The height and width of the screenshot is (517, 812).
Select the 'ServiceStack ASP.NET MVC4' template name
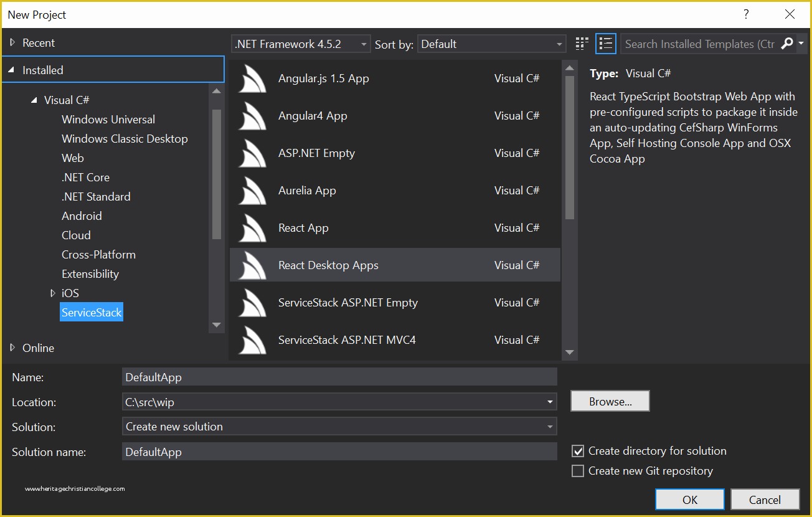(347, 340)
